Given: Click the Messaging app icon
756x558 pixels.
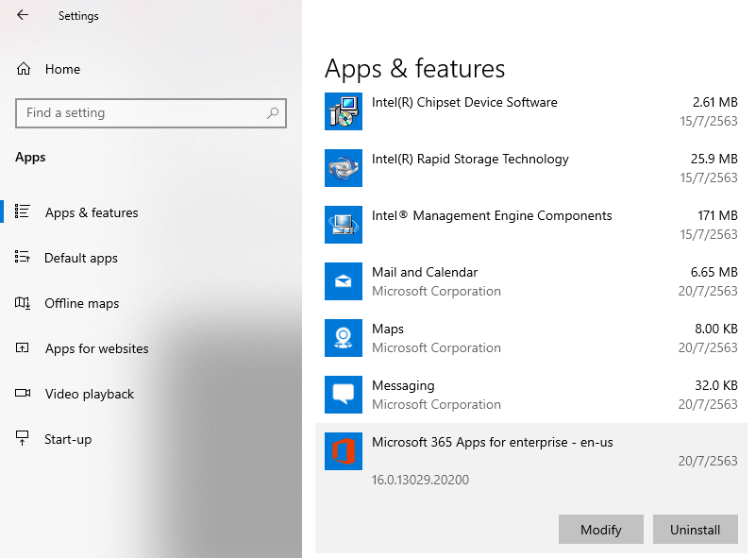Looking at the screenshot, I should coord(344,395).
